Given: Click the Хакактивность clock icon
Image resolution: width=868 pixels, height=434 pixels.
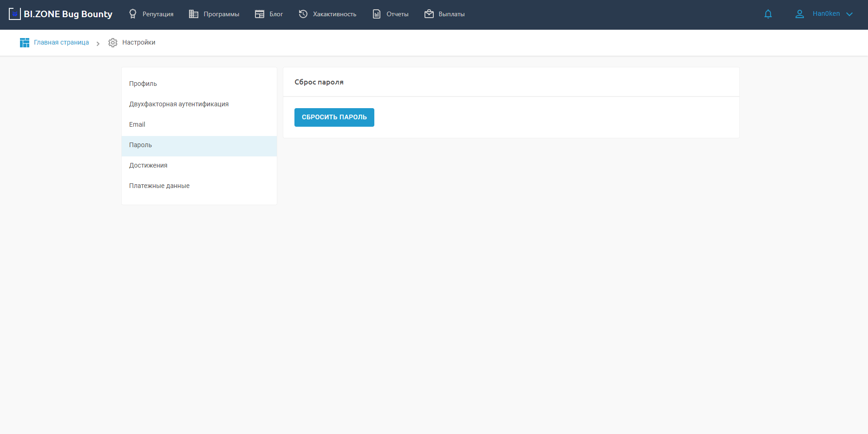Looking at the screenshot, I should pos(303,14).
